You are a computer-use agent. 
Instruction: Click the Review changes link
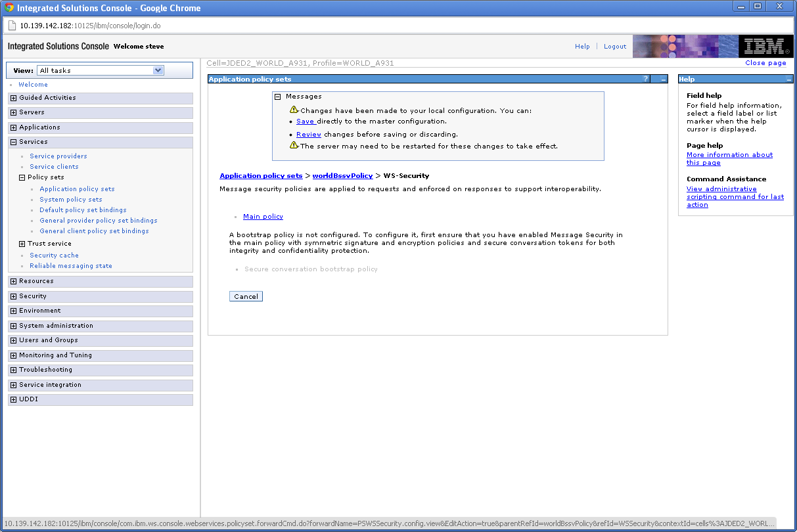click(x=309, y=135)
